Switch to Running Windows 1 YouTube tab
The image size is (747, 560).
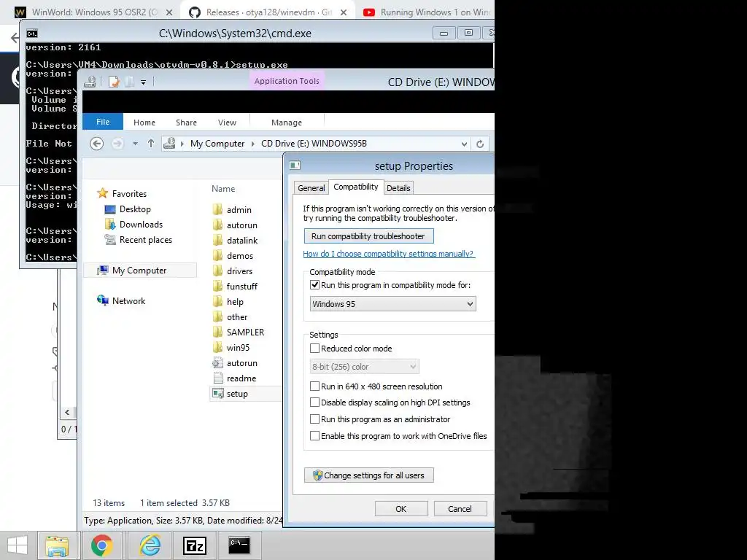426,12
